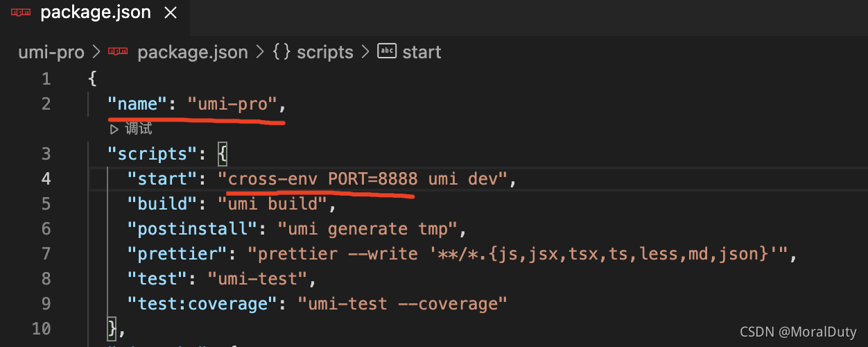The height and width of the screenshot is (347, 868).
Task: Click the prettier --write command string
Action: [518, 254]
